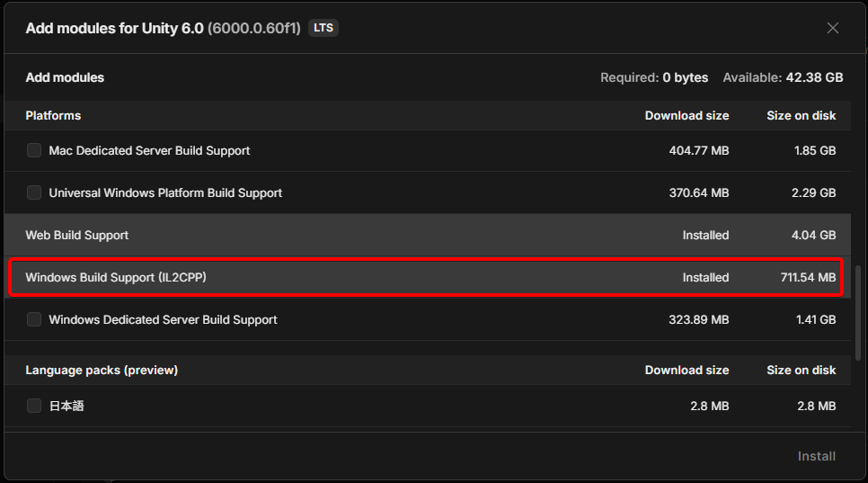Enable Mac Dedicated Server Build Support checkbox

(34, 150)
